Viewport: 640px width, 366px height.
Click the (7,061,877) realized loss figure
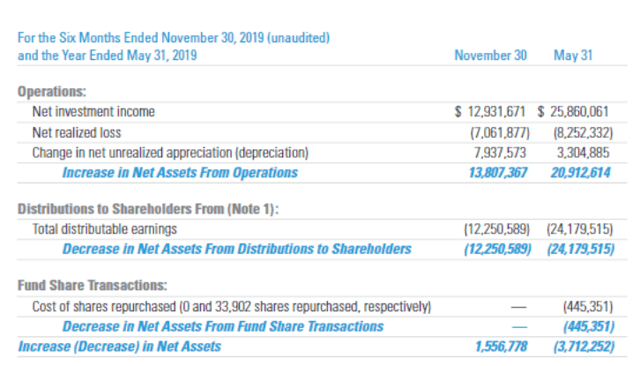tap(500, 133)
